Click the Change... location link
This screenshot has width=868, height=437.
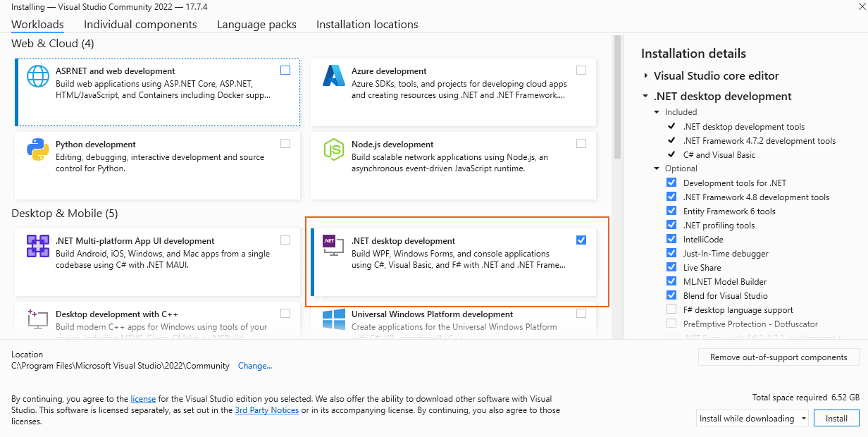pyautogui.click(x=255, y=366)
